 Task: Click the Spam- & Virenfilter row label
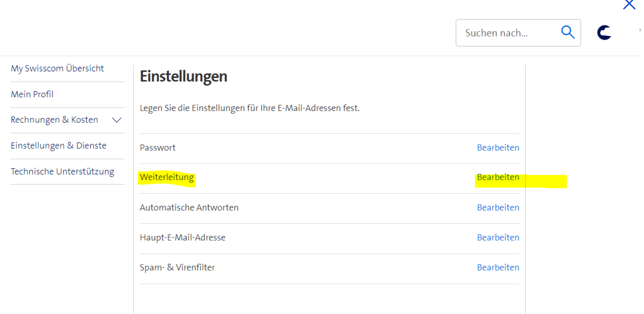tap(177, 267)
